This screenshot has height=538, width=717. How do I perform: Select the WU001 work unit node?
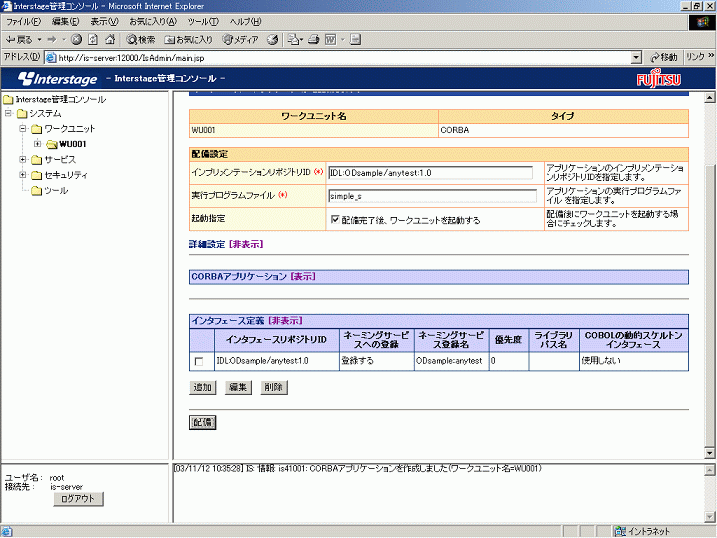pyautogui.click(x=67, y=144)
